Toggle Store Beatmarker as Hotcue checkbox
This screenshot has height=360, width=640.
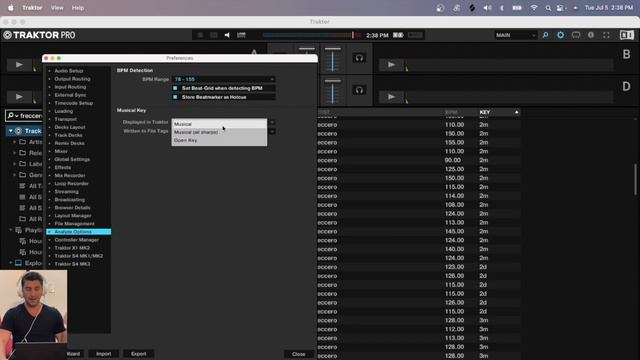[175, 97]
